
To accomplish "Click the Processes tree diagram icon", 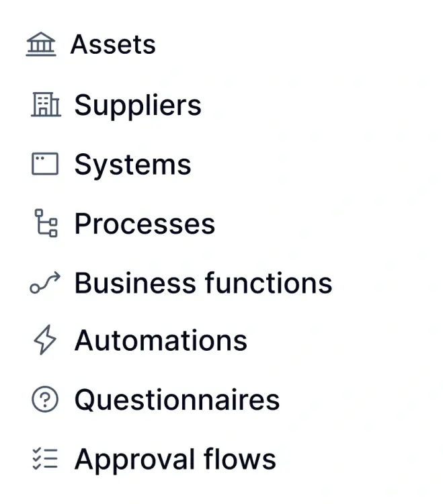I will (46, 223).
